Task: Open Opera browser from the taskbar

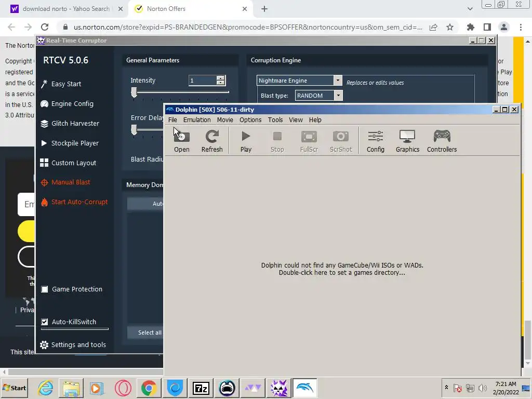Action: (123, 388)
